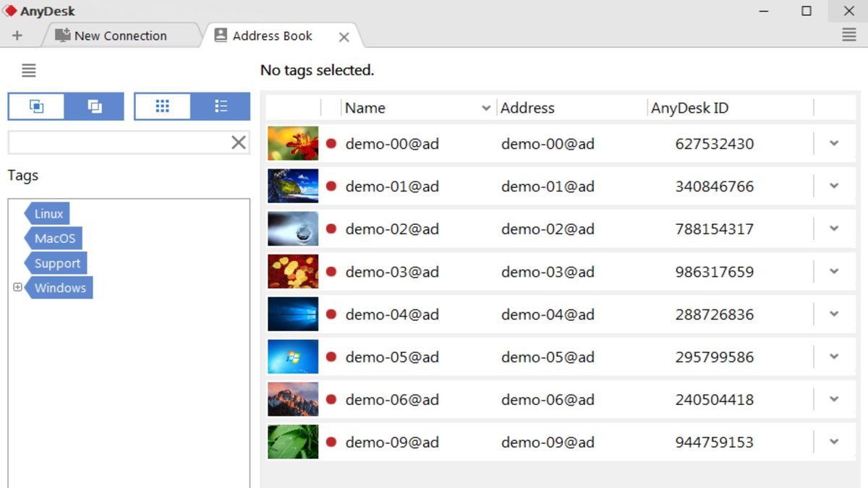Click the thumbnail image of demo-09@ad
Screen dimensions: 868x488
click(x=292, y=442)
